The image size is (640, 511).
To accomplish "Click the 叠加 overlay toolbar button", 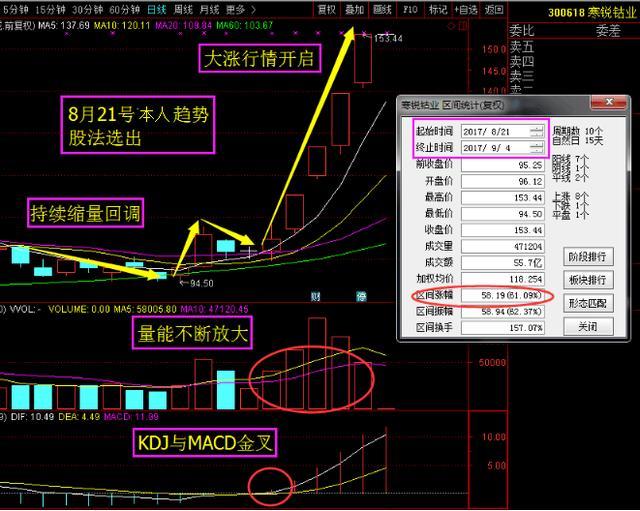I will click(354, 8).
